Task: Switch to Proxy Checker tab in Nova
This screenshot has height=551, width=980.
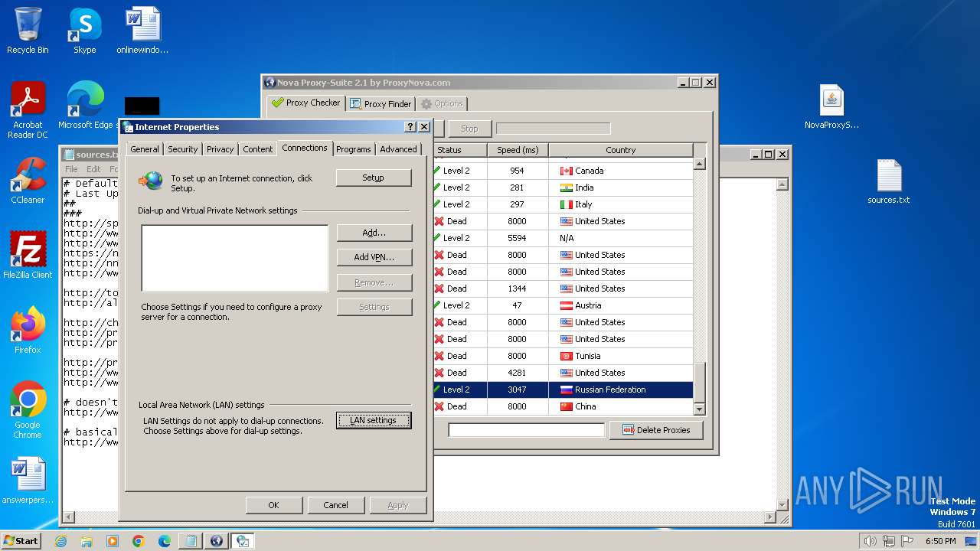Action: (x=305, y=103)
